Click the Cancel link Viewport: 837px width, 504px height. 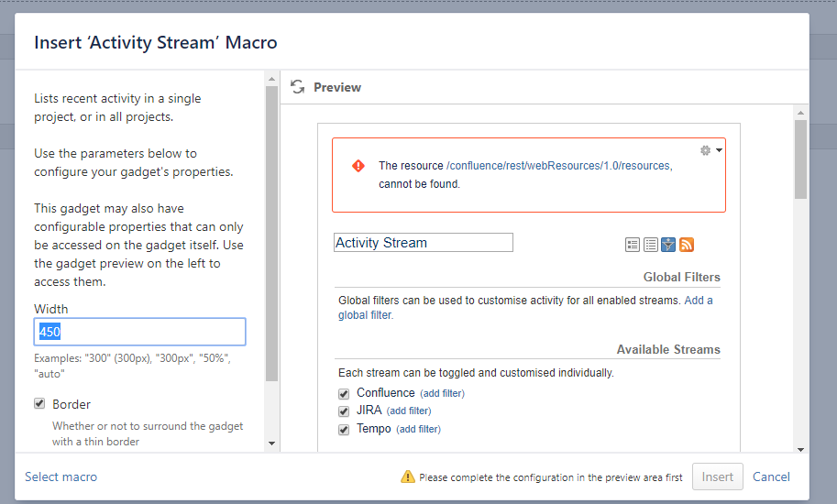pos(771,477)
